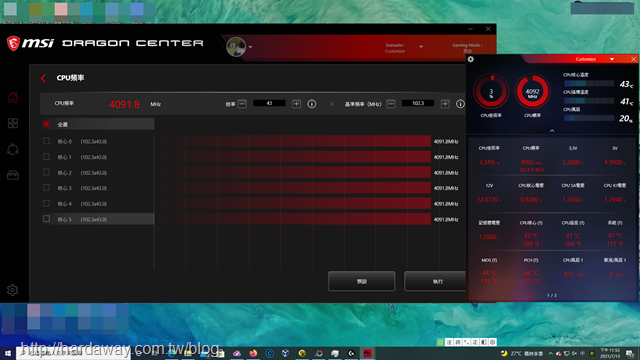Open Firefox from the taskbar
This screenshot has height=360, width=640.
point(253,353)
